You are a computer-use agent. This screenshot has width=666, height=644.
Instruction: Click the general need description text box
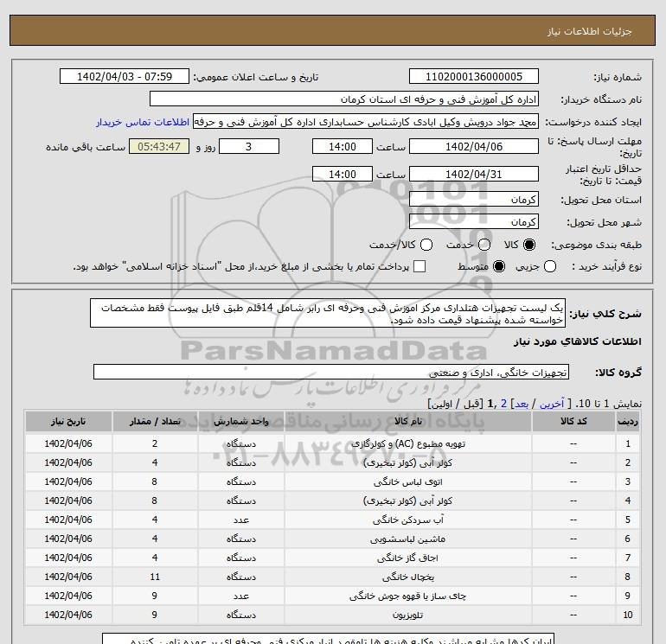[x=328, y=313]
